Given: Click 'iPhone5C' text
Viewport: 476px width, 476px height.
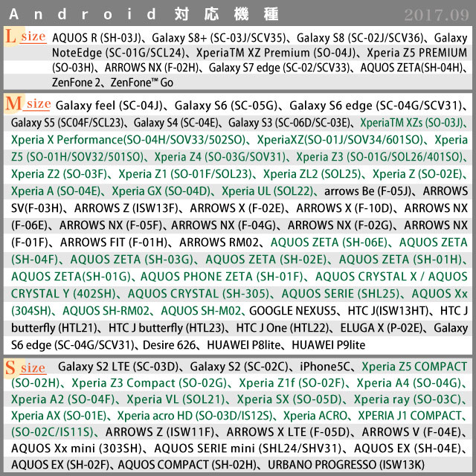Looking at the screenshot, I should [x=325, y=367].
